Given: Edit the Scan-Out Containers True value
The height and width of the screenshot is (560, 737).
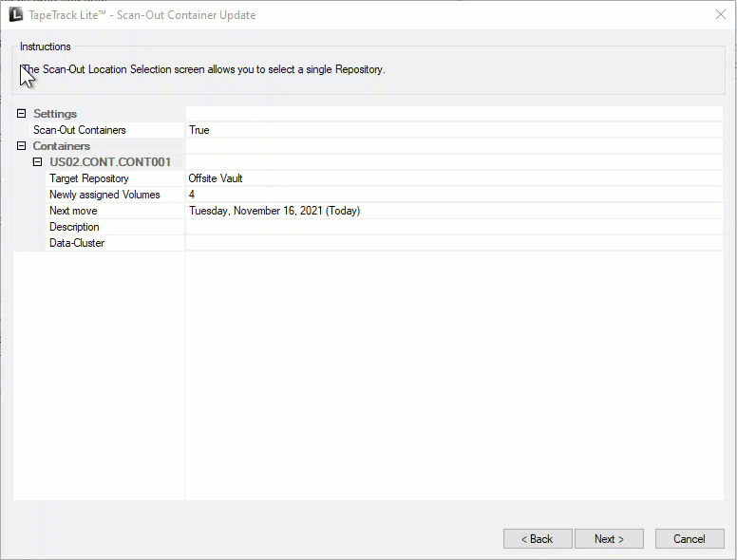Looking at the screenshot, I should click(454, 130).
